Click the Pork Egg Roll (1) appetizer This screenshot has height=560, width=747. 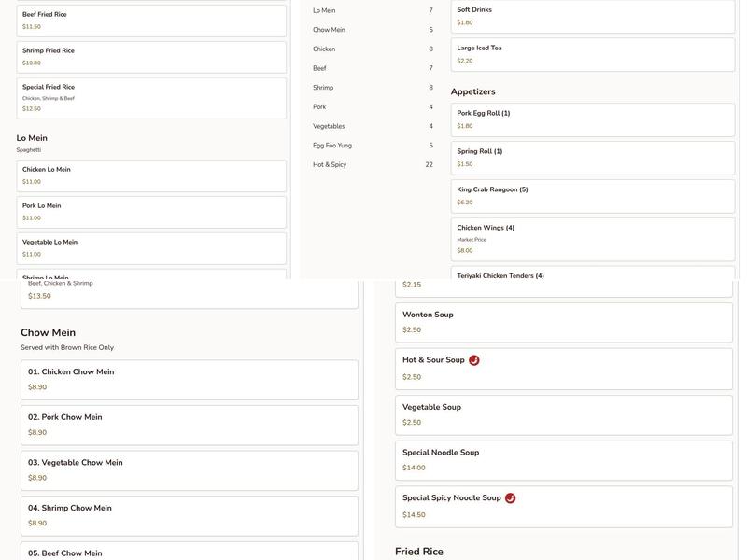(x=592, y=119)
